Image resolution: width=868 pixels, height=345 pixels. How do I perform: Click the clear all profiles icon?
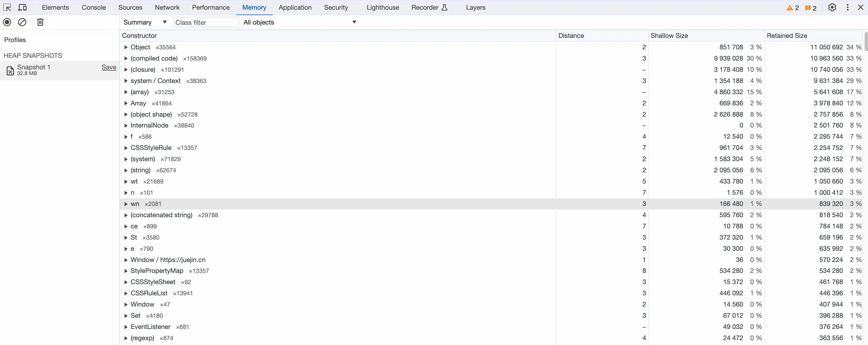point(22,22)
